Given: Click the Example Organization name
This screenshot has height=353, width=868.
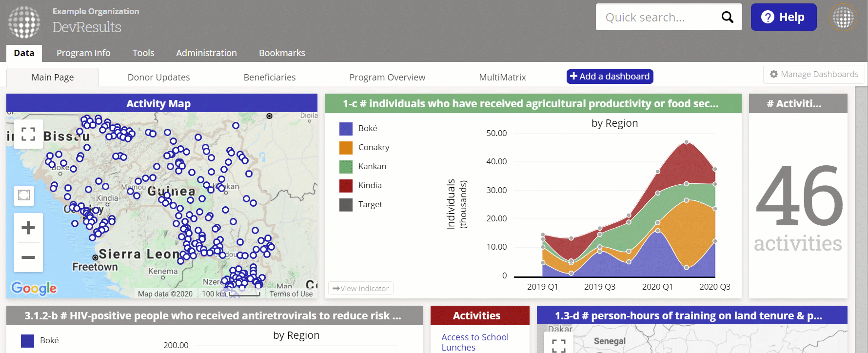Looking at the screenshot, I should point(96,11).
